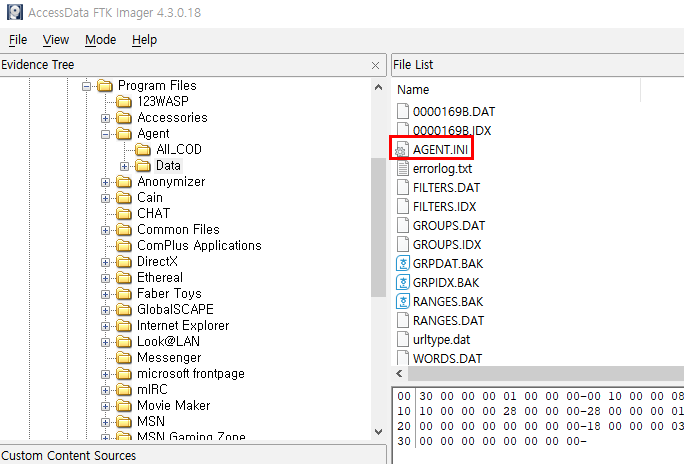Screen dimensions: 684x464
Task: Click the CHAT folder icon
Action: (x=124, y=214)
